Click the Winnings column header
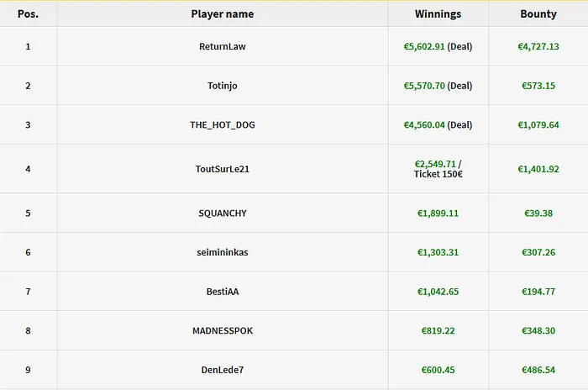Viewport: 588px width, 390px height. pyautogui.click(x=438, y=14)
